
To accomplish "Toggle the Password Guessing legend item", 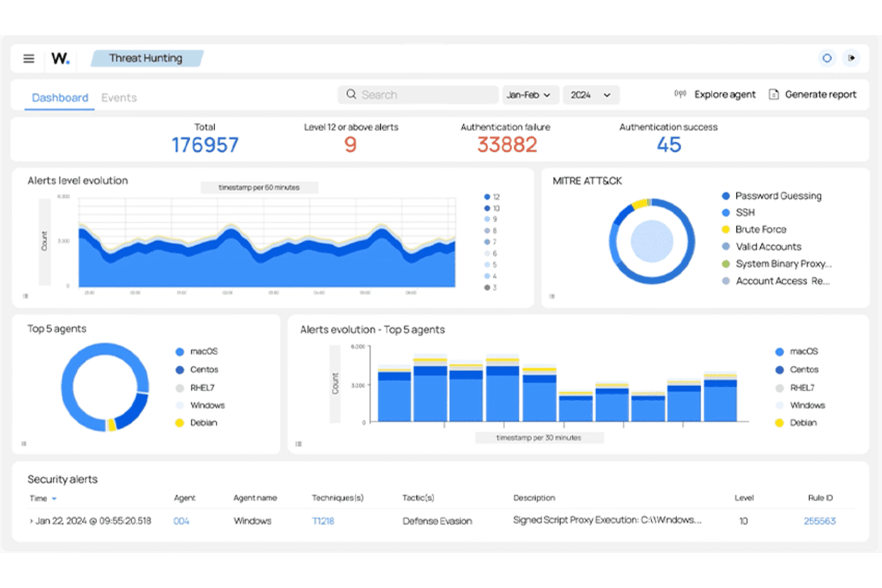I will (772, 196).
